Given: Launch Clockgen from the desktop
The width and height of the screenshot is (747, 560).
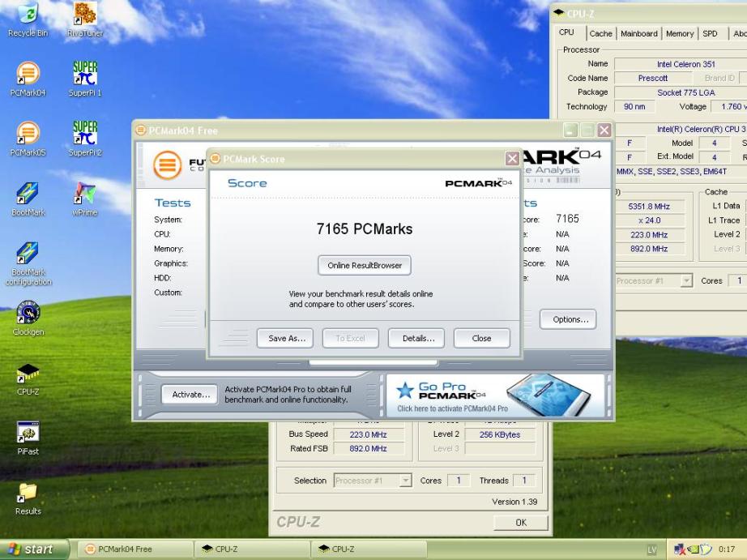Looking at the screenshot, I should click(x=28, y=318).
